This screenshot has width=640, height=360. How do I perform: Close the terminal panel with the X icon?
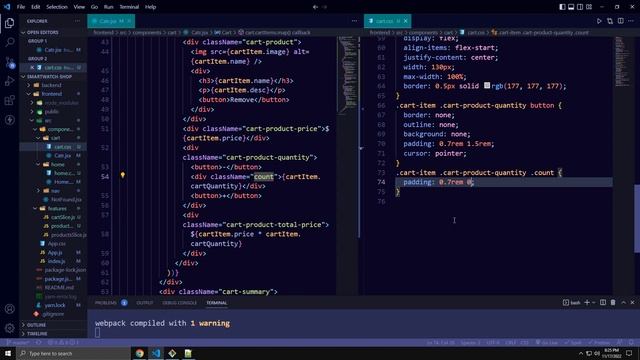coord(632,302)
